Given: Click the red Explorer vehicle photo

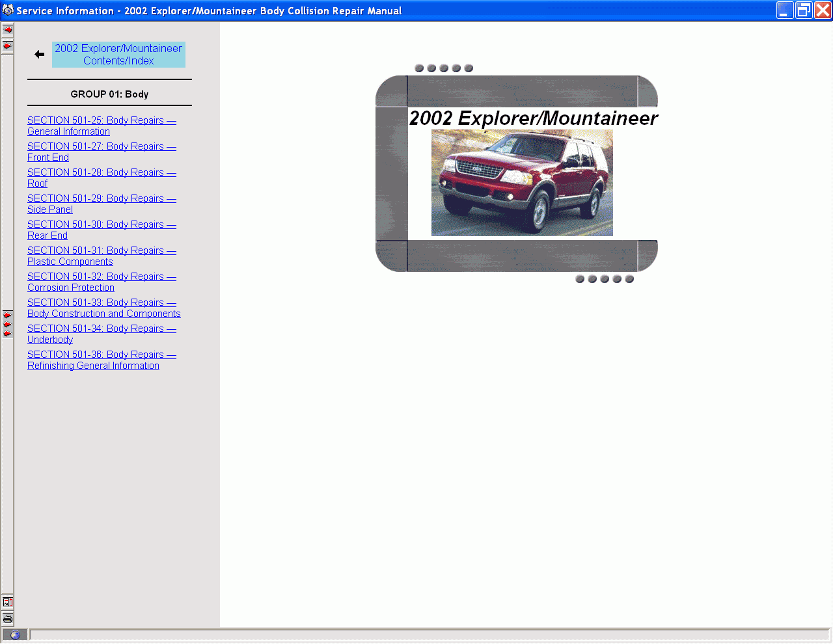Looking at the screenshot, I should (x=522, y=183).
